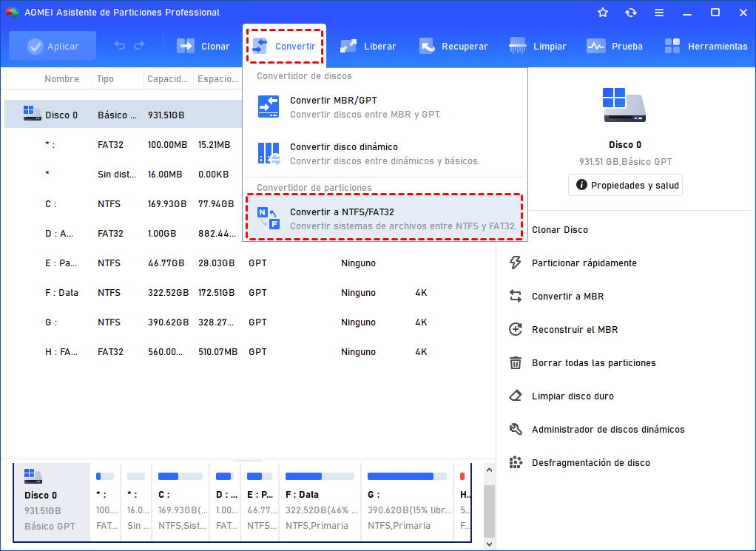Select the Disco 0 row in list
The width and height of the screenshot is (756, 551).
pos(124,115)
